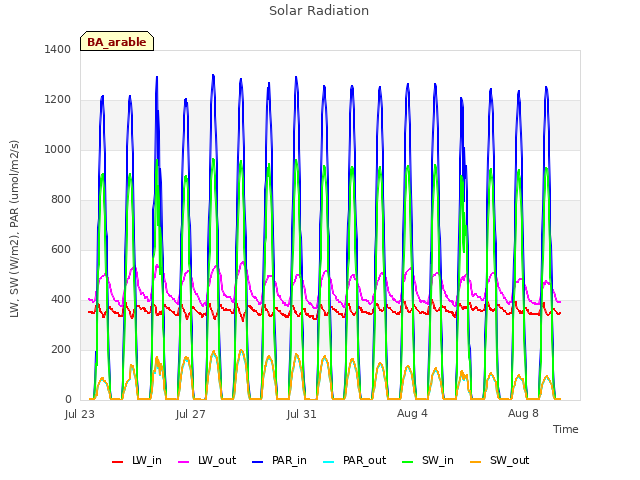The height and width of the screenshot is (480, 640).
Task: Toggle the LW_out legend entry
Action: tap(207, 461)
